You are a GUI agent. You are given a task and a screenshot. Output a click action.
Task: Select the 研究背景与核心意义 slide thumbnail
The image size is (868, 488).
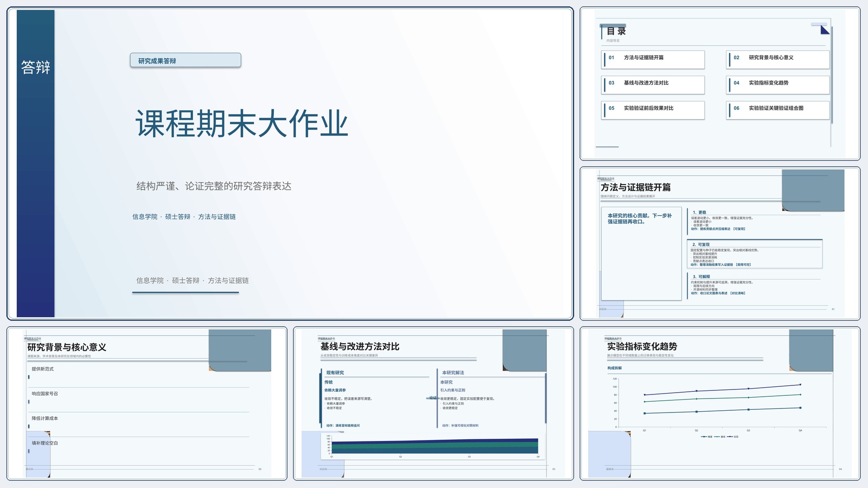point(147,404)
